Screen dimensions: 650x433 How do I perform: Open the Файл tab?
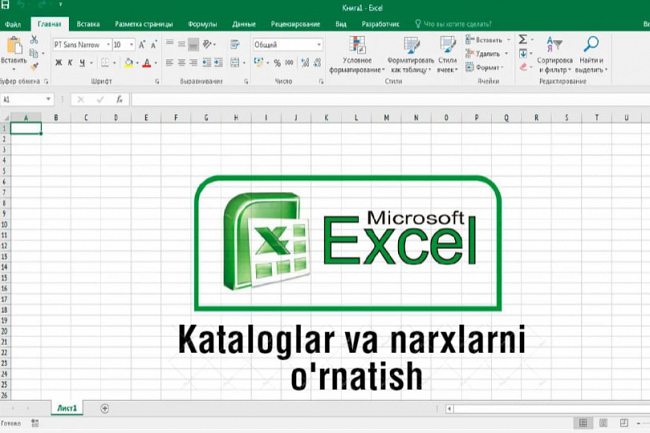(x=13, y=24)
